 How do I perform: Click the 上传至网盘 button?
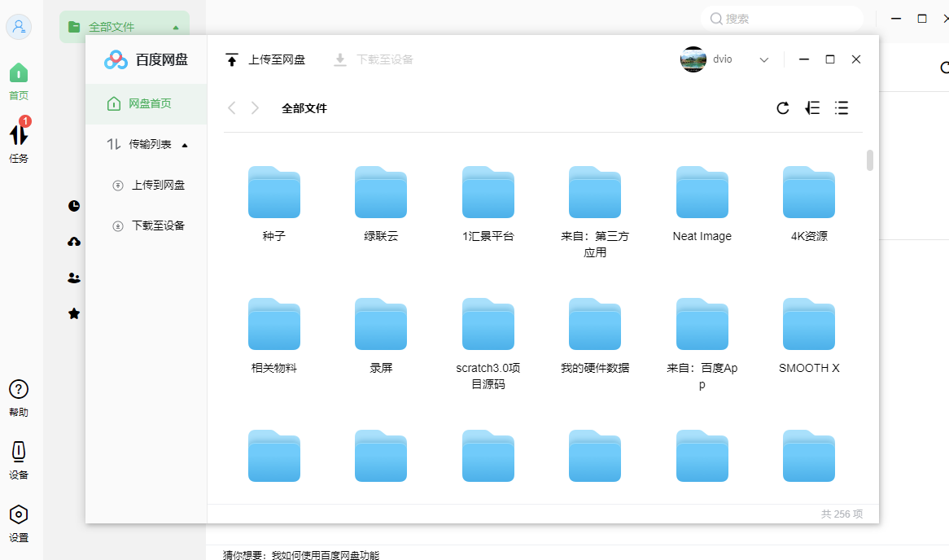(265, 59)
